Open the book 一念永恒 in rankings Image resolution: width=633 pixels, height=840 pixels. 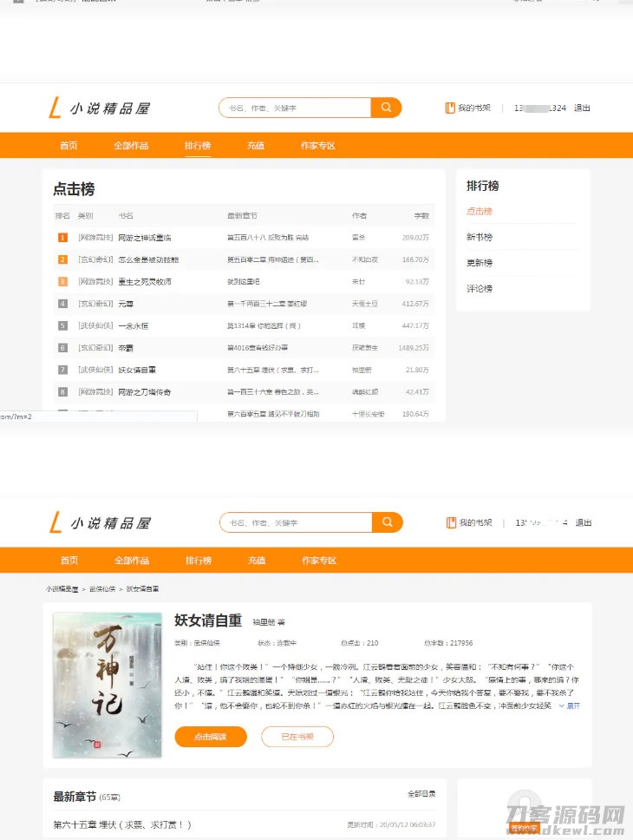[133, 325]
